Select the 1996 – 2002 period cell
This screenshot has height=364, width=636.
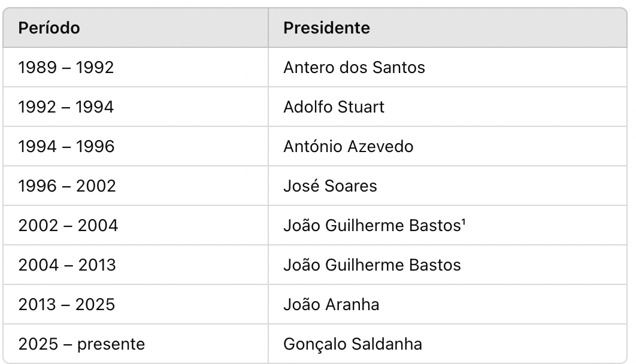(x=67, y=186)
